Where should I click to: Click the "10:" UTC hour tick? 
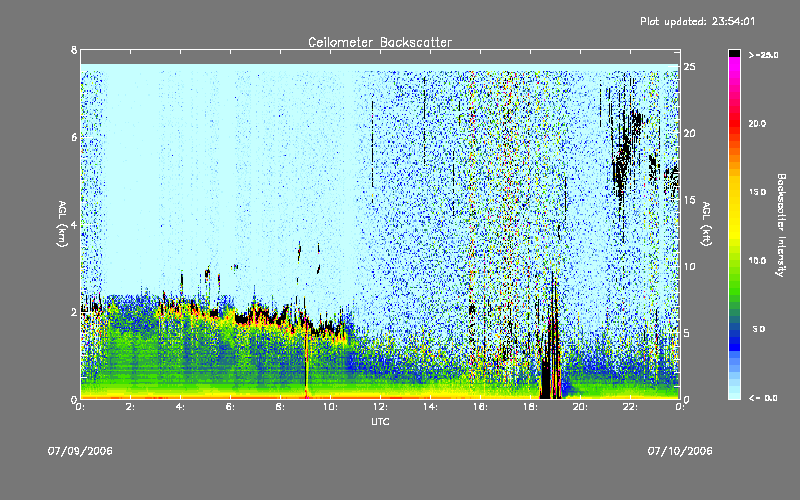(330, 407)
